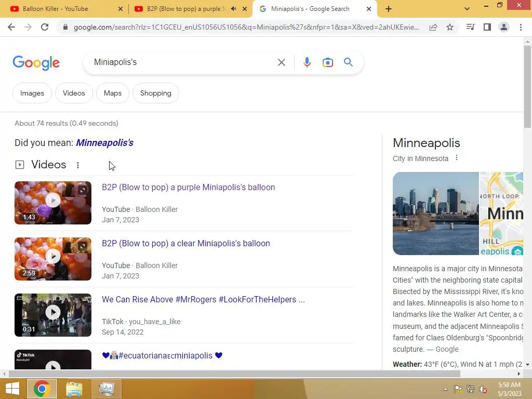Image resolution: width=532 pixels, height=399 pixels.
Task: Open the tab search chevron
Action: click(x=467, y=9)
